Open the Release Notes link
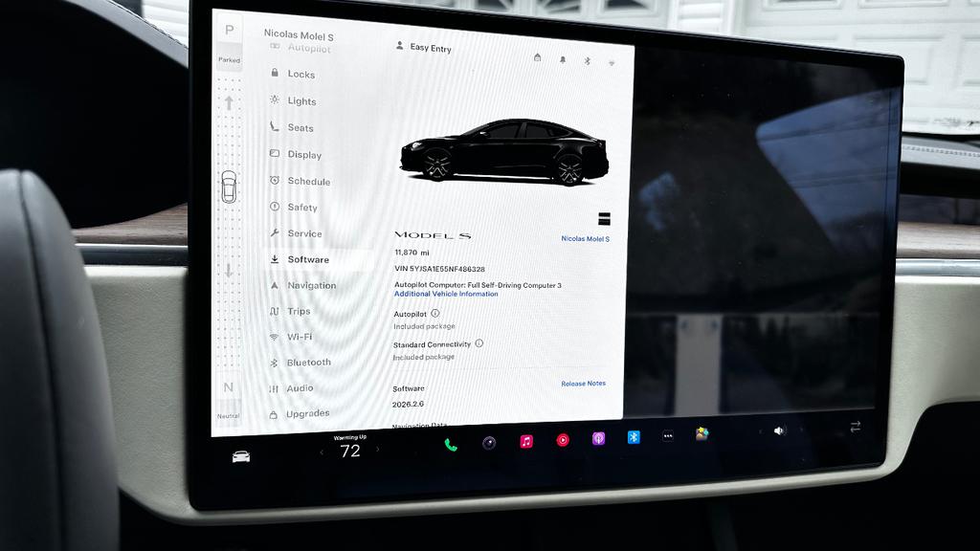This screenshot has height=551, width=980. pyautogui.click(x=583, y=384)
